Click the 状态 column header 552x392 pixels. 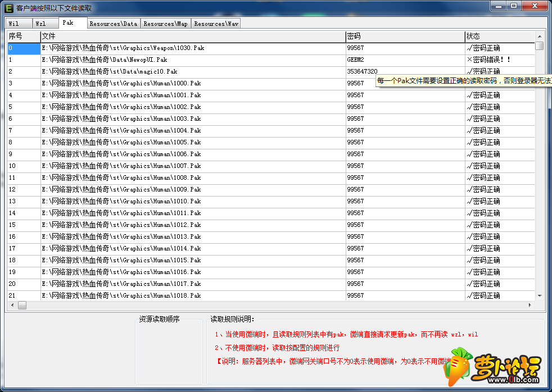500,36
